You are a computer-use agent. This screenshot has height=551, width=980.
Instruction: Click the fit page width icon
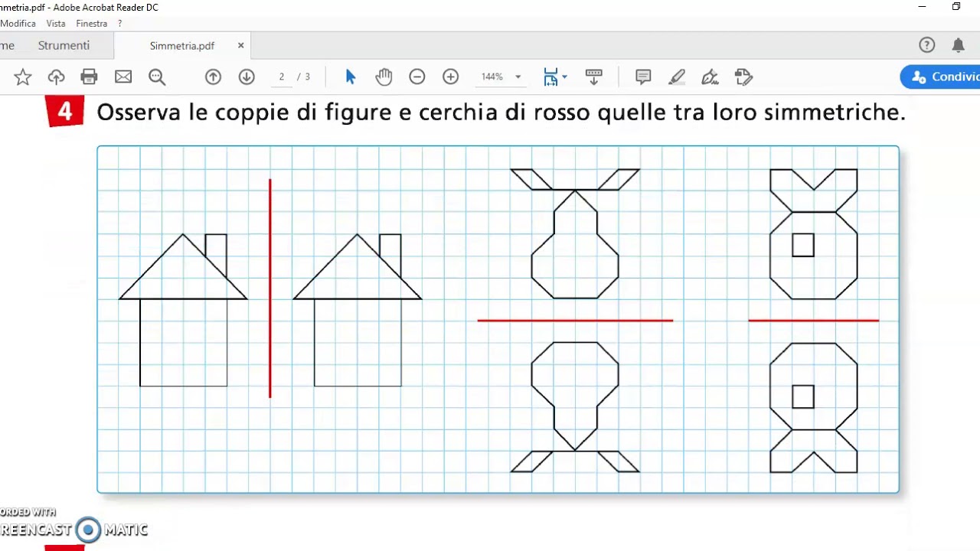pyautogui.click(x=550, y=77)
